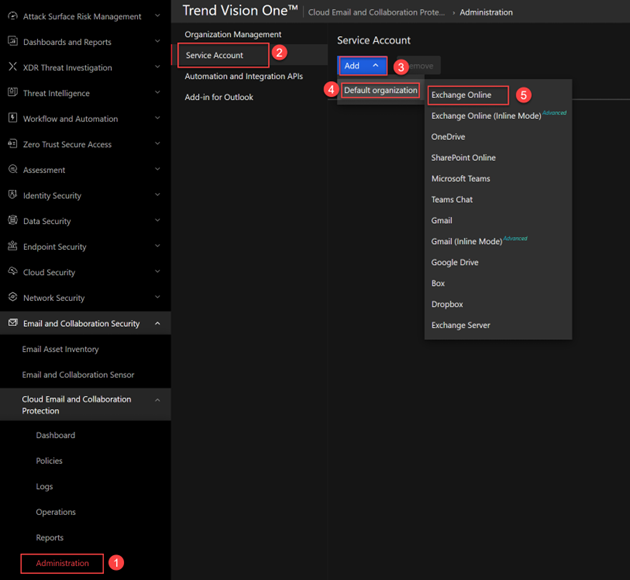Open Email and Collaboration Sensor
This screenshot has height=580, width=630.
click(78, 375)
